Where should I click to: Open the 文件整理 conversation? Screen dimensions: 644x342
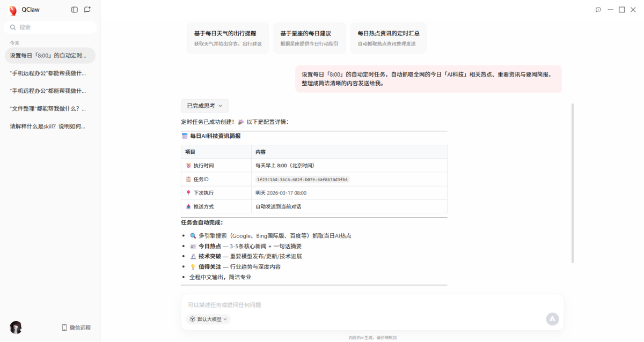tap(48, 108)
